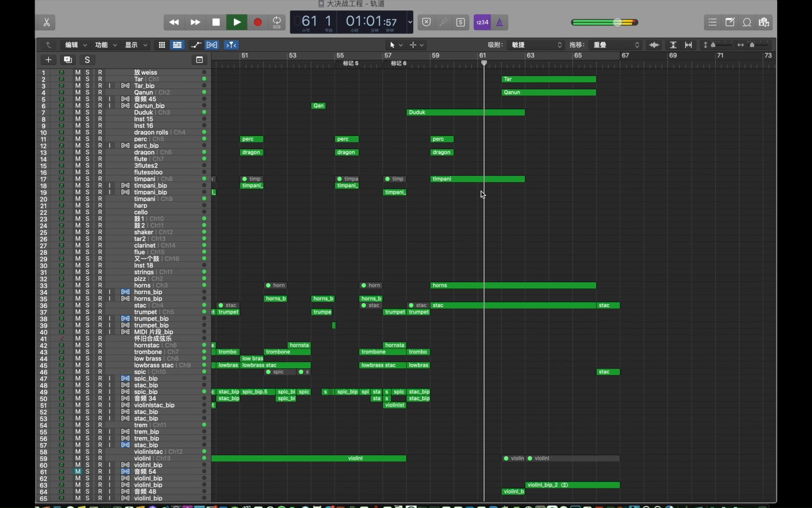
Task: Toggle the catch playhead button
Action: 231,45
